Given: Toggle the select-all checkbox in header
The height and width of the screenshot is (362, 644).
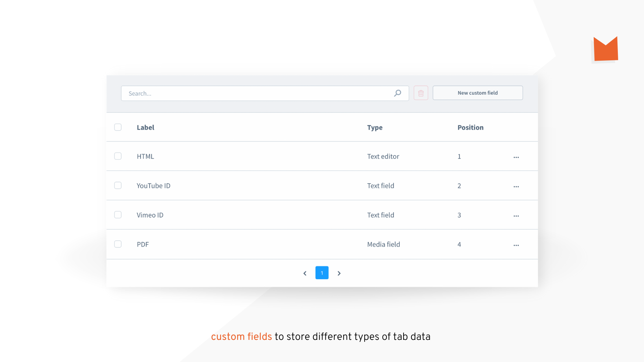Looking at the screenshot, I should tap(118, 127).
